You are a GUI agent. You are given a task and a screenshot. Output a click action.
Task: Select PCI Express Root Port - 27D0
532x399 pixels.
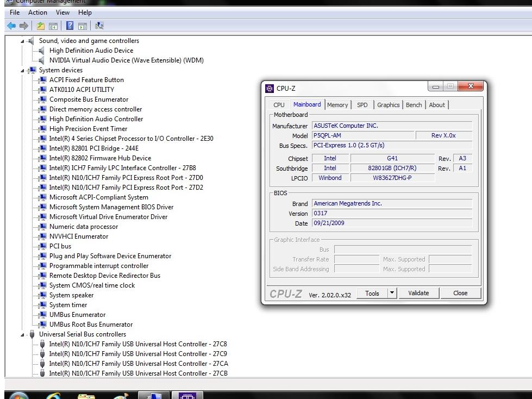126,178
